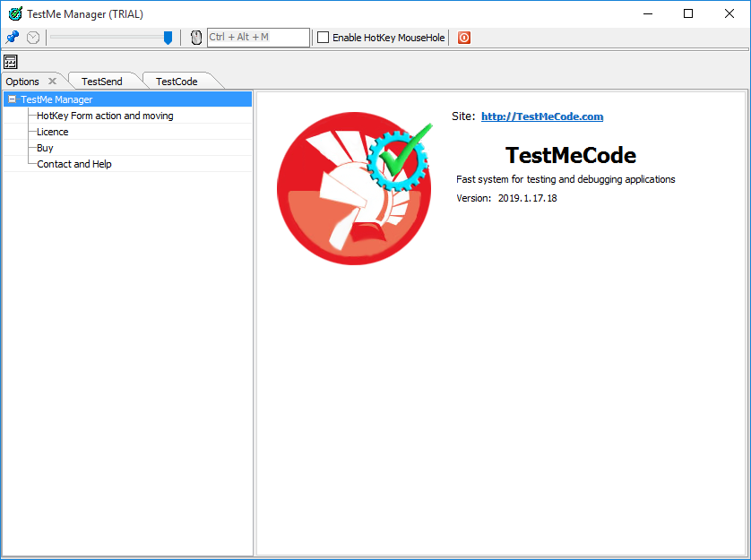751x560 pixels.
Task: Enable HotKey MouseHole checkbox
Action: [x=324, y=38]
